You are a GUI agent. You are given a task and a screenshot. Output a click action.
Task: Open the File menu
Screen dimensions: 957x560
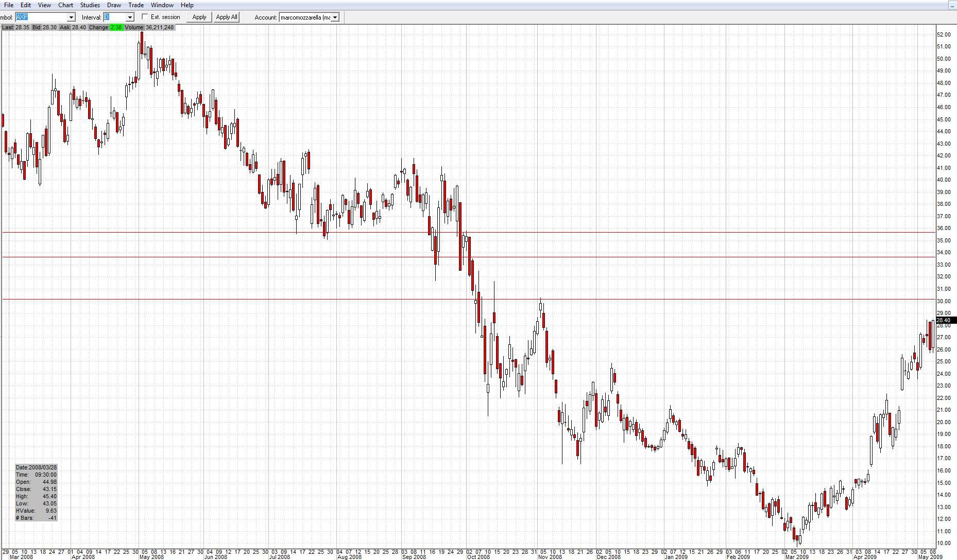coord(8,5)
